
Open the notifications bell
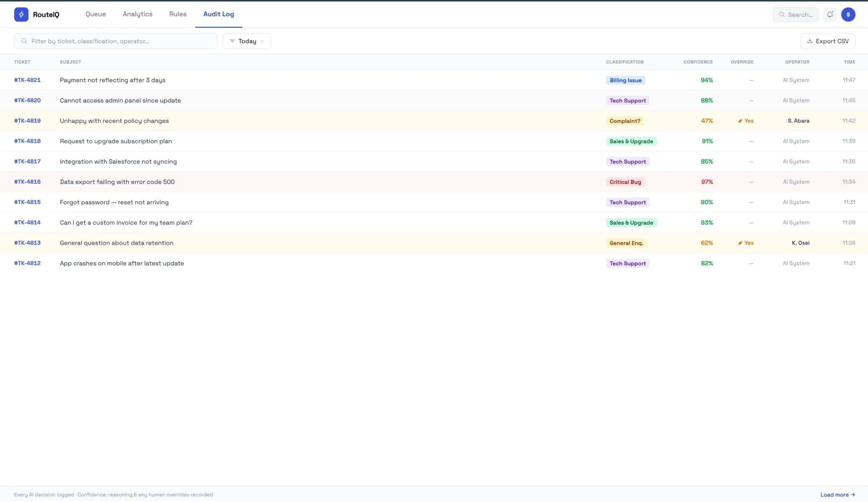coord(830,15)
